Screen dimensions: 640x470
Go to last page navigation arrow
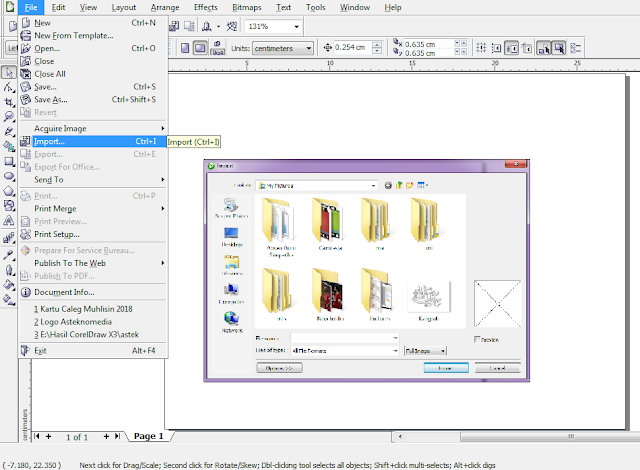tap(118, 436)
